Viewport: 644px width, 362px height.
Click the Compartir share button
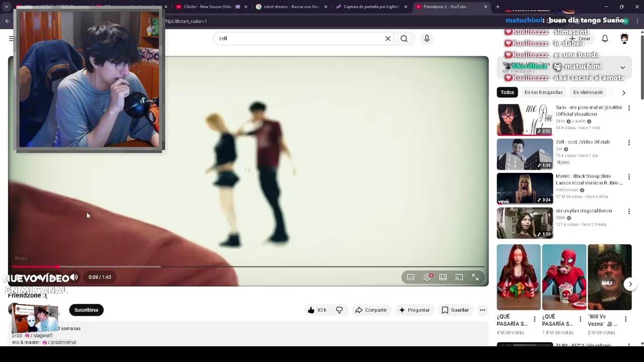click(x=371, y=310)
